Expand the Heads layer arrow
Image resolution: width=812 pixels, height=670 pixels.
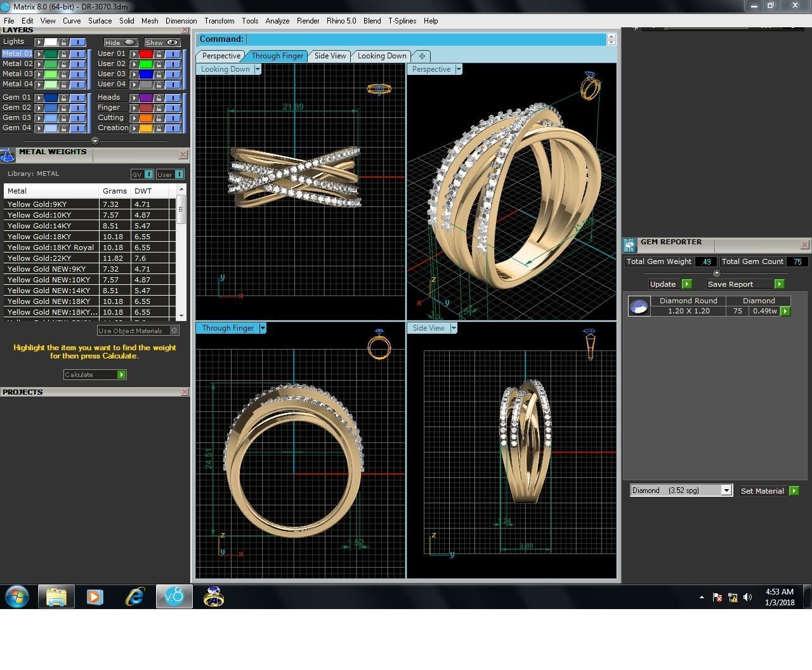pos(134,98)
